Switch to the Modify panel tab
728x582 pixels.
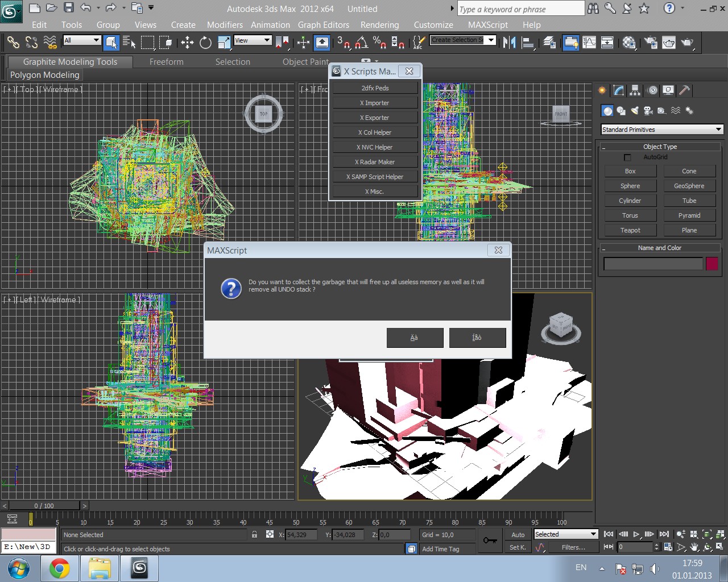(619, 90)
